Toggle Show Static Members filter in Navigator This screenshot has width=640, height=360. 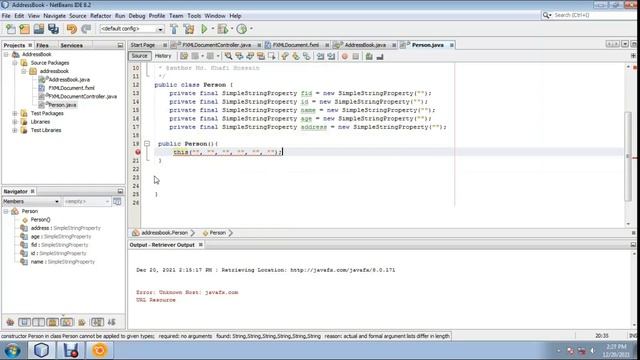tap(38, 322)
